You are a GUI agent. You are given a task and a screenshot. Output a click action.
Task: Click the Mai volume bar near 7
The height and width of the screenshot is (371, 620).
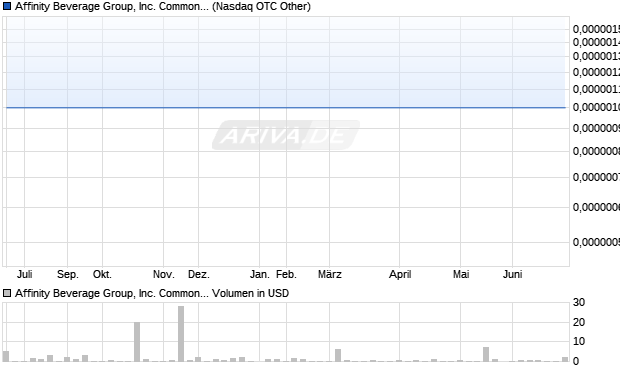486,354
